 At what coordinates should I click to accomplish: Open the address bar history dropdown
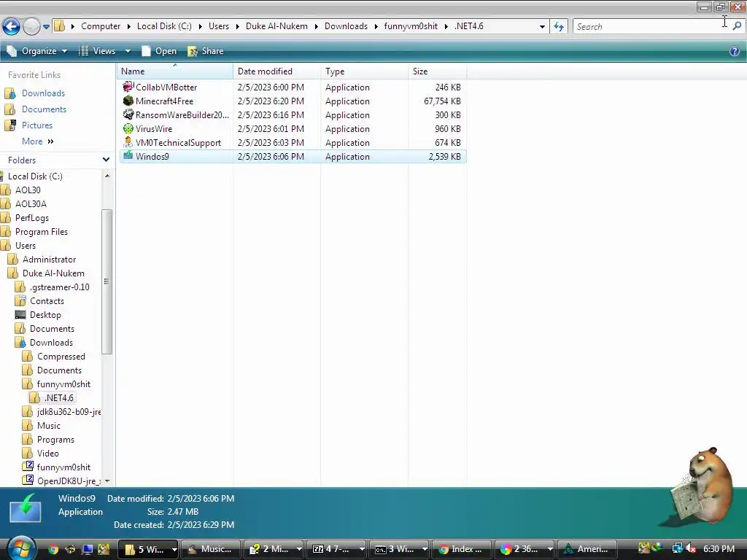point(542,27)
